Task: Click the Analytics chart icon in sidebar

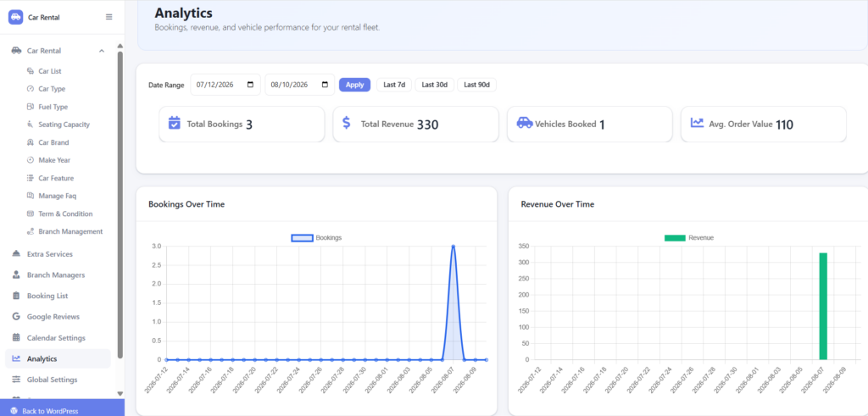Action: pos(16,358)
